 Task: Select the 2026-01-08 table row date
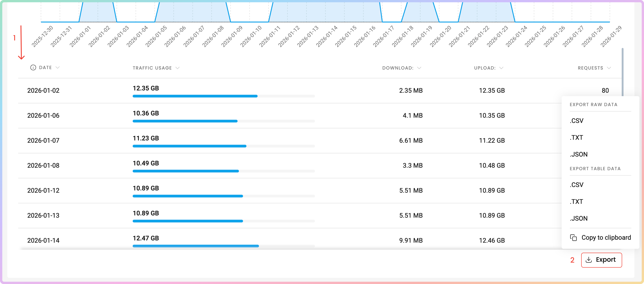(43, 166)
